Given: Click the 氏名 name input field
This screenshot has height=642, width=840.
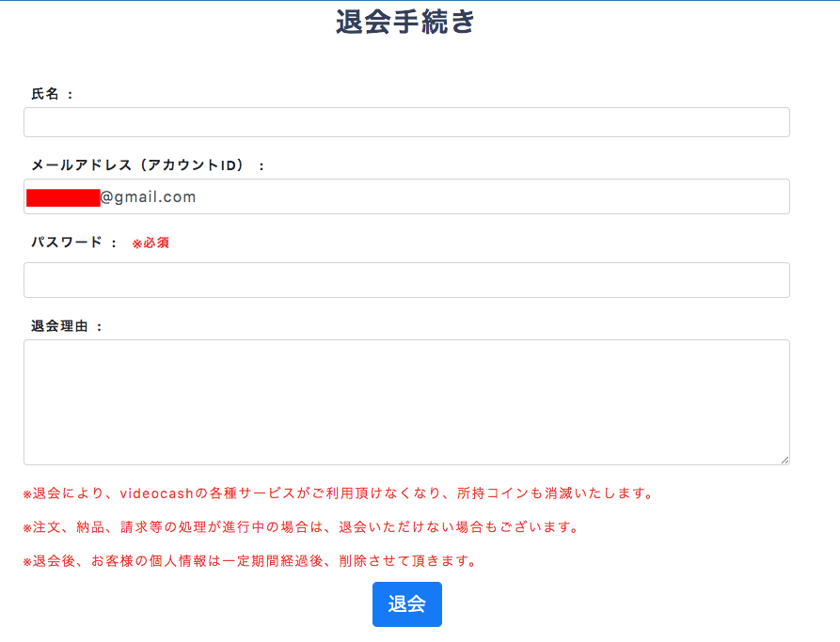Looking at the screenshot, I should click(406, 122).
